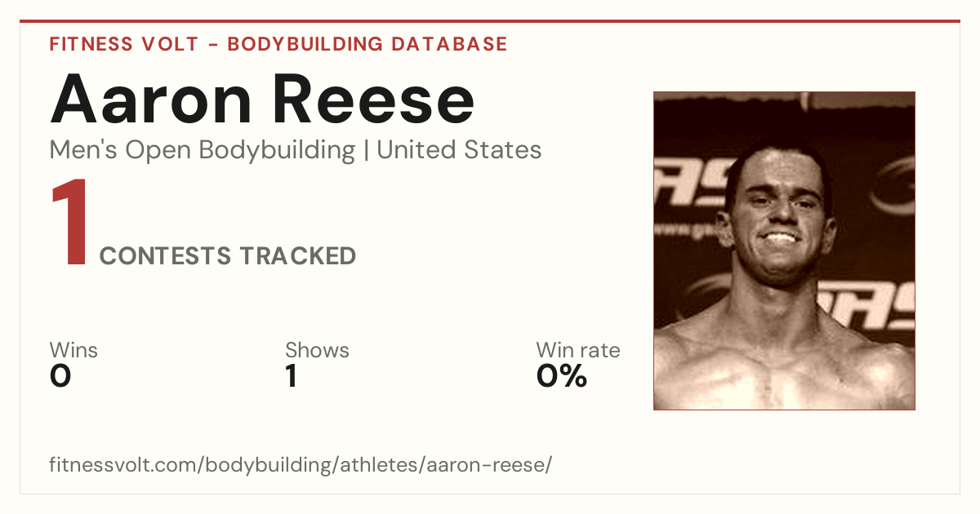Open the fitnessvolt.com athlete URL link
The height and width of the screenshot is (514, 980).
click(x=301, y=466)
